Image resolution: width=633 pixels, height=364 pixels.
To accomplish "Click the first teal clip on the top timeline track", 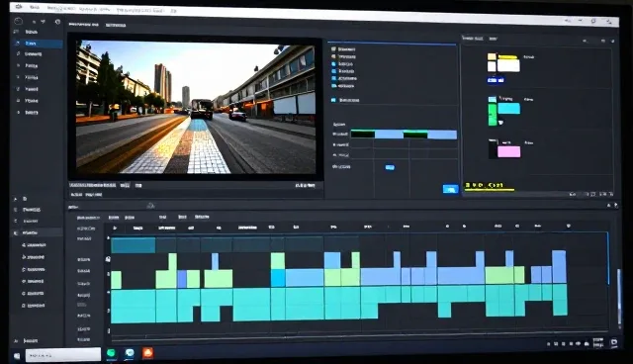I will (134, 245).
